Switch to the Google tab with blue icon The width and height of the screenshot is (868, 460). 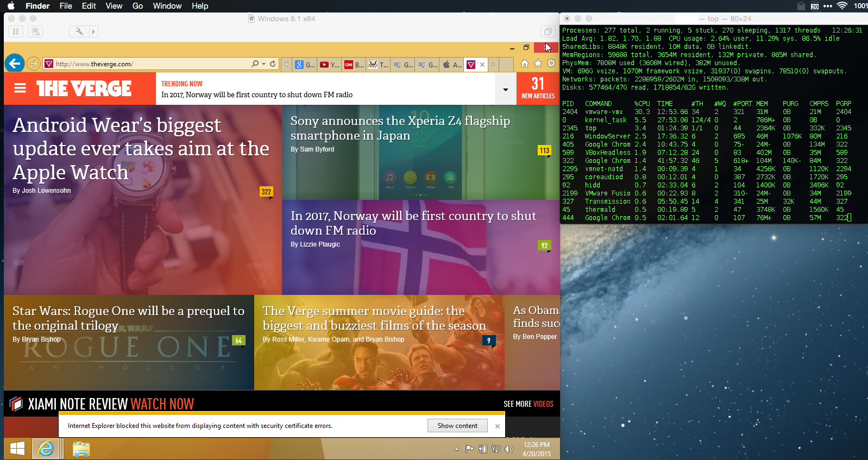pos(304,65)
